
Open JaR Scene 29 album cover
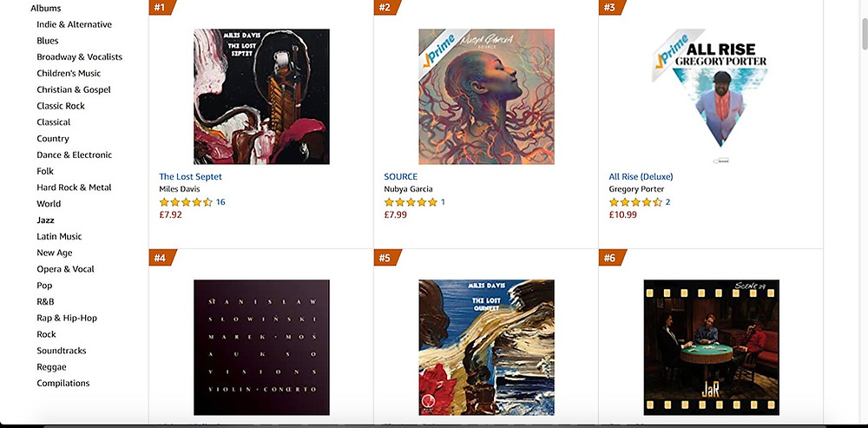coord(712,347)
